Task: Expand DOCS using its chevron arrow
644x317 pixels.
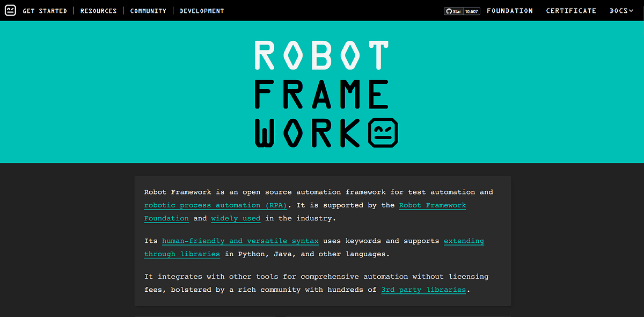Action: [x=632, y=10]
